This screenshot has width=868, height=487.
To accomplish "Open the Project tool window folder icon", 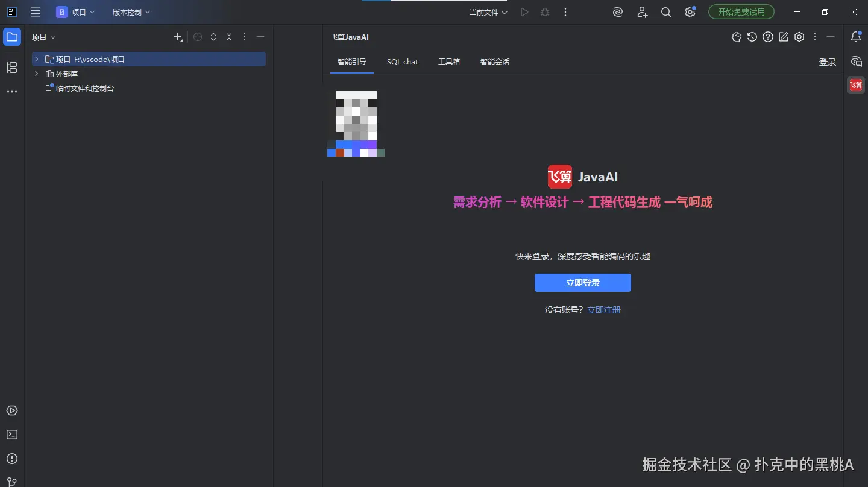I will tap(12, 37).
